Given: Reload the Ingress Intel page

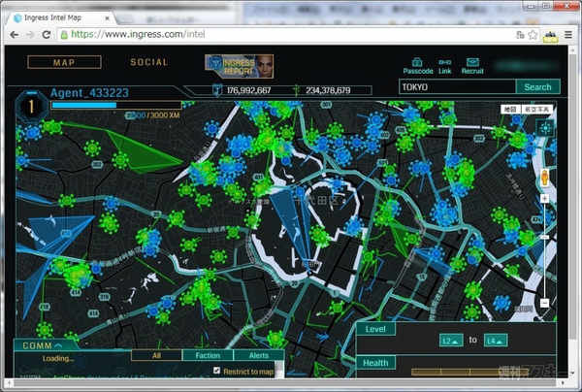Looking at the screenshot, I should click(46, 35).
